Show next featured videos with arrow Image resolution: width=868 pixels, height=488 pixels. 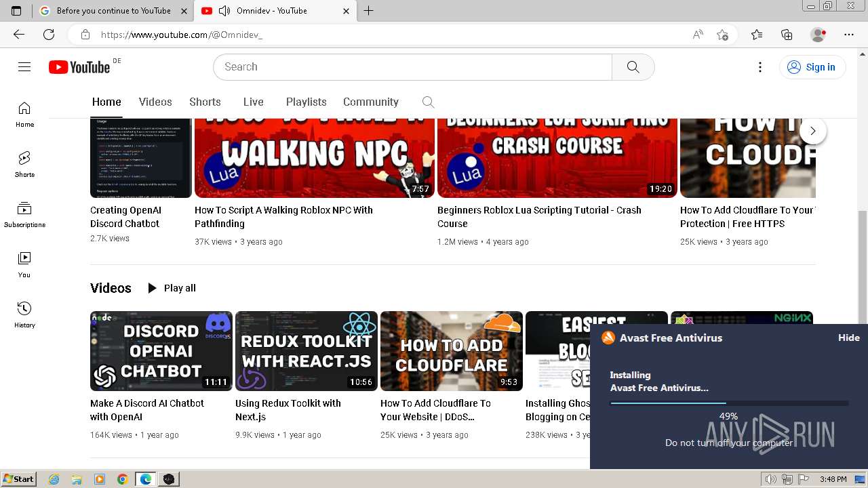tap(812, 131)
